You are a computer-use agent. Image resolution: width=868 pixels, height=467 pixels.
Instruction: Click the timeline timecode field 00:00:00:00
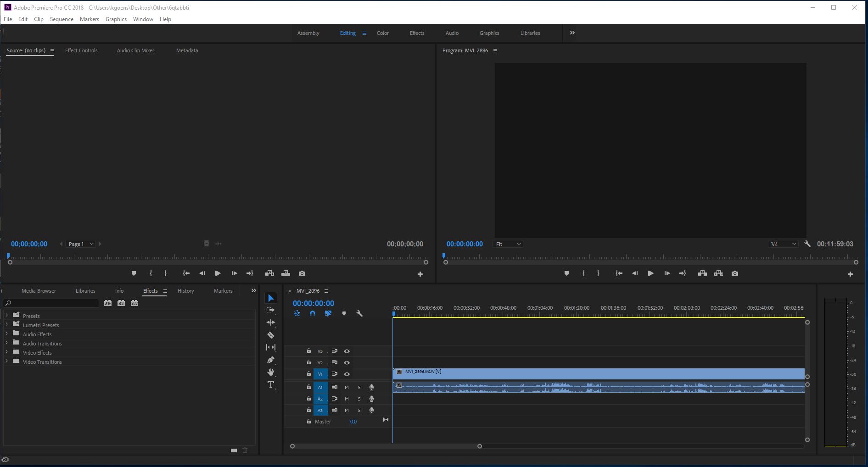tap(313, 303)
